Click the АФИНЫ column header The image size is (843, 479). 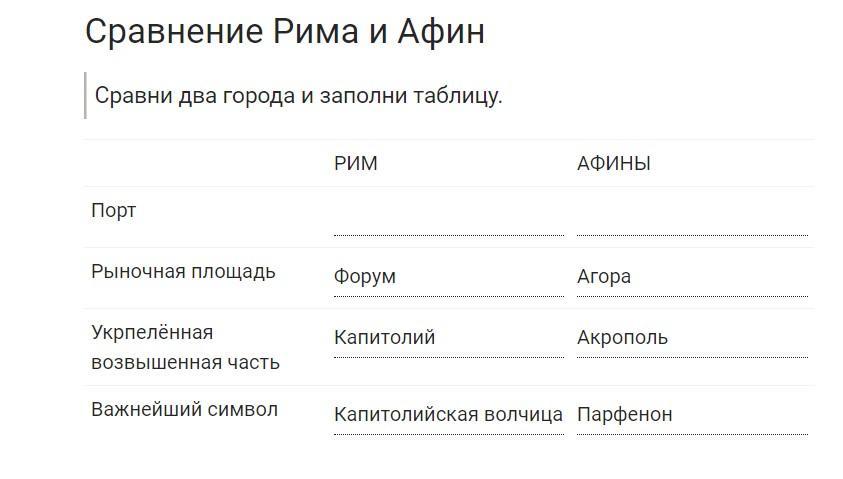click(x=613, y=164)
